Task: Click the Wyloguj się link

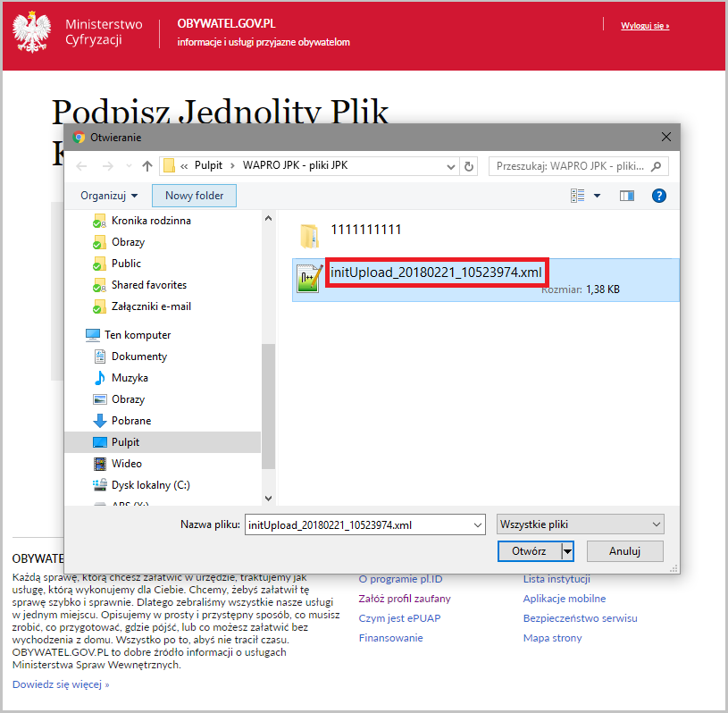Action: (x=645, y=26)
